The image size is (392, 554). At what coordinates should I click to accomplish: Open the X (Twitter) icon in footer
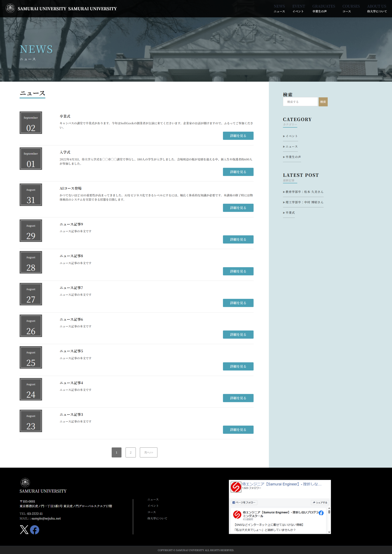pyautogui.click(x=24, y=530)
